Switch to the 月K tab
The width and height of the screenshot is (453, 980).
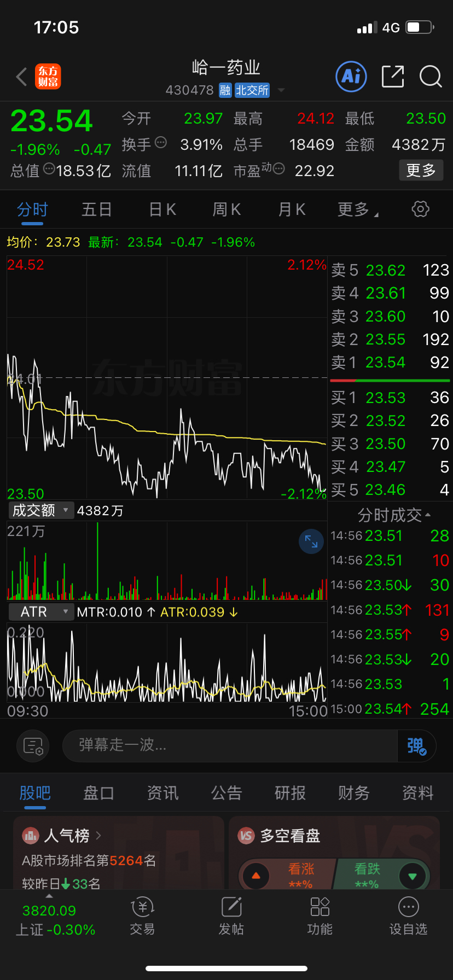292,209
